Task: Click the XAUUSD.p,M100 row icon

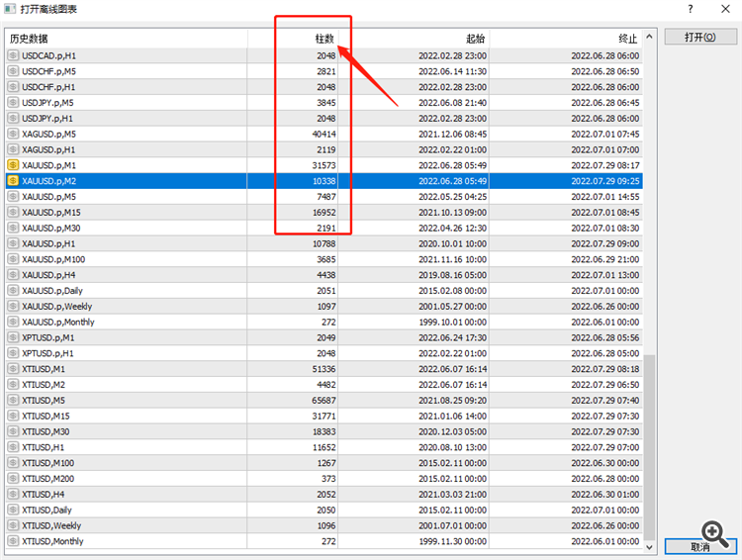Action: [x=13, y=259]
